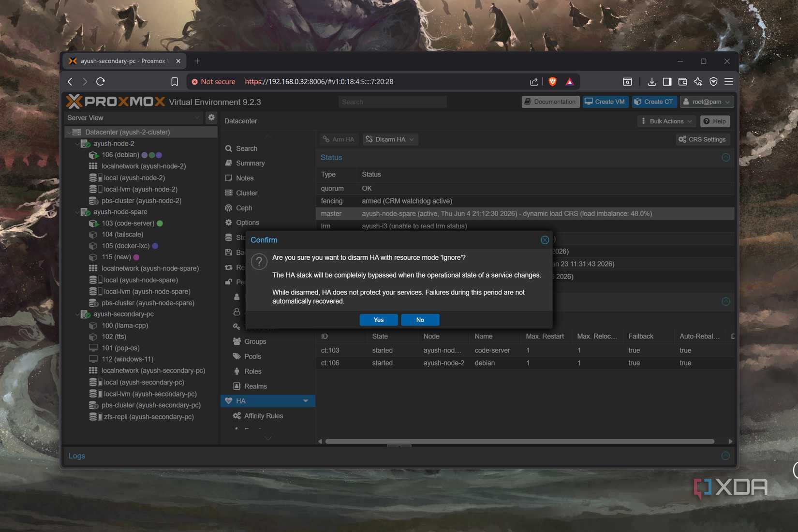Open the Summary menu item
The width and height of the screenshot is (798, 532).
[x=250, y=163]
